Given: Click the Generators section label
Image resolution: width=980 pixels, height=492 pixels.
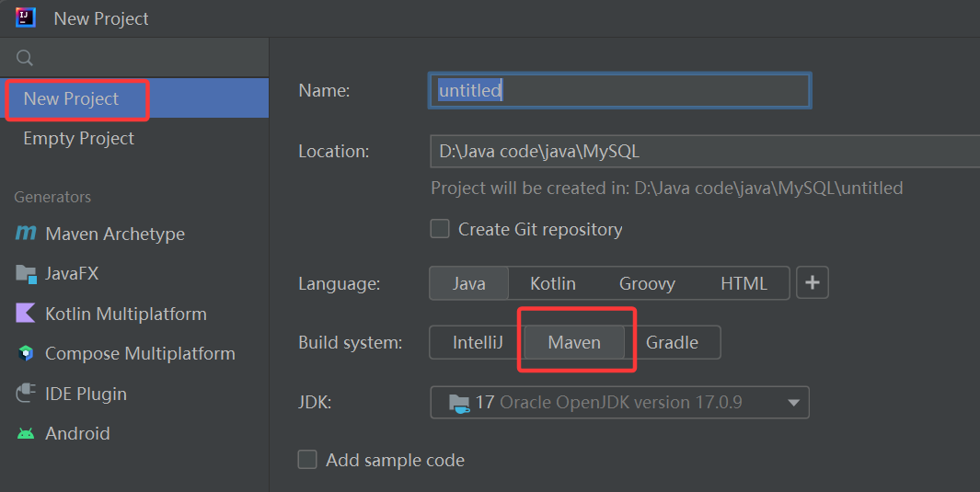Looking at the screenshot, I should click(52, 197).
